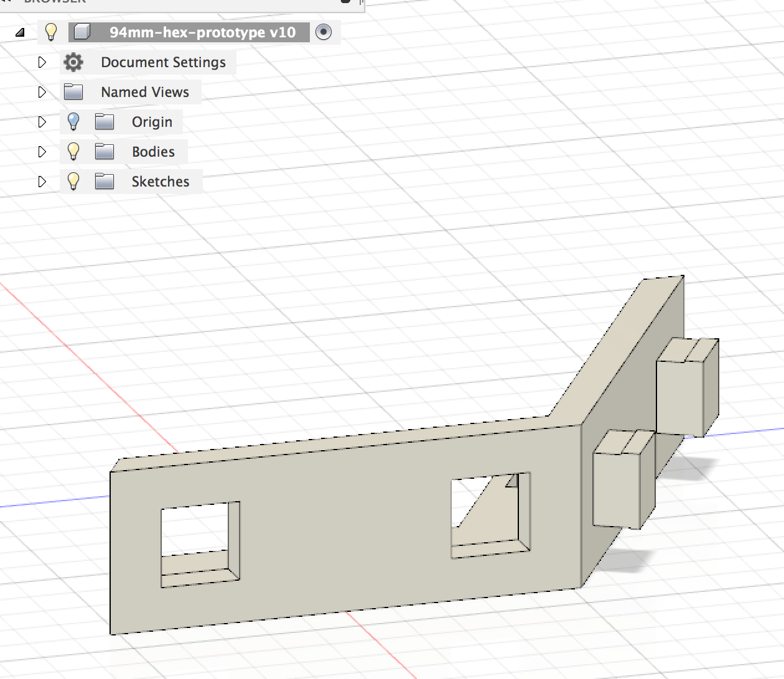Select the Bodies tree item label
The image size is (784, 679).
[x=153, y=152]
